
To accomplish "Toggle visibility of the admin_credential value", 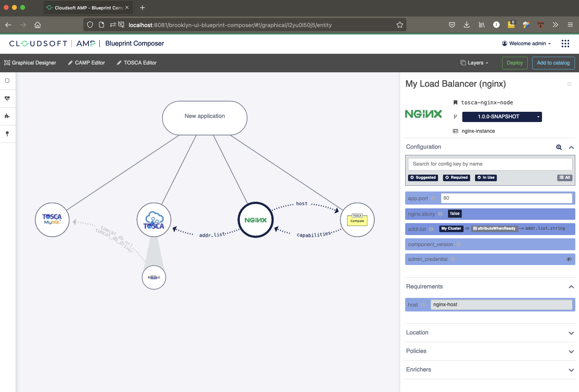I will pyautogui.click(x=569, y=259).
